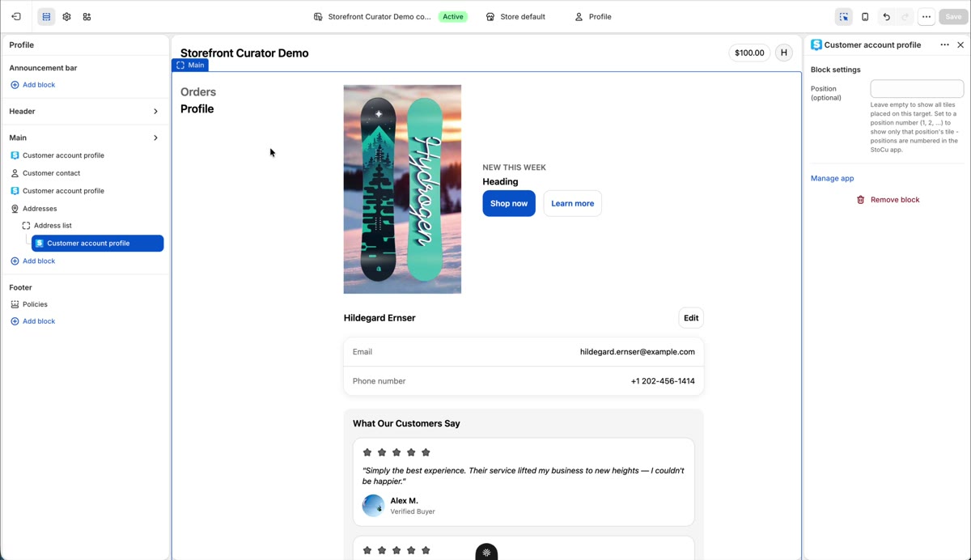Click the Footer section heading
971x560 pixels.
[21, 287]
